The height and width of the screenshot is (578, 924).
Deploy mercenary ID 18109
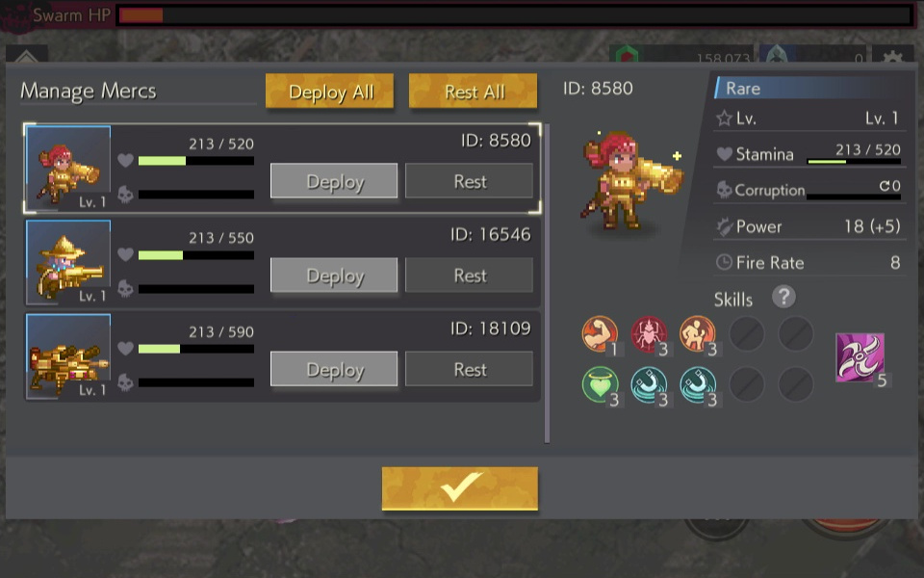334,369
